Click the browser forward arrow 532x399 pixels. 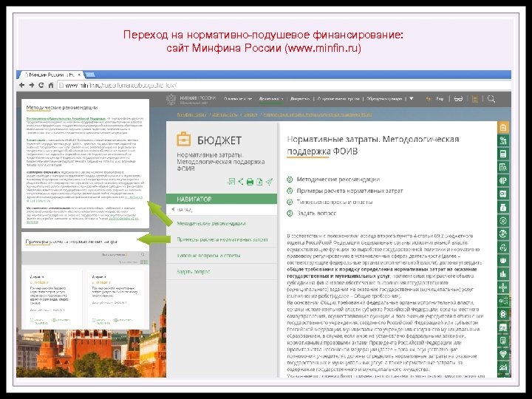pyautogui.click(x=32, y=85)
